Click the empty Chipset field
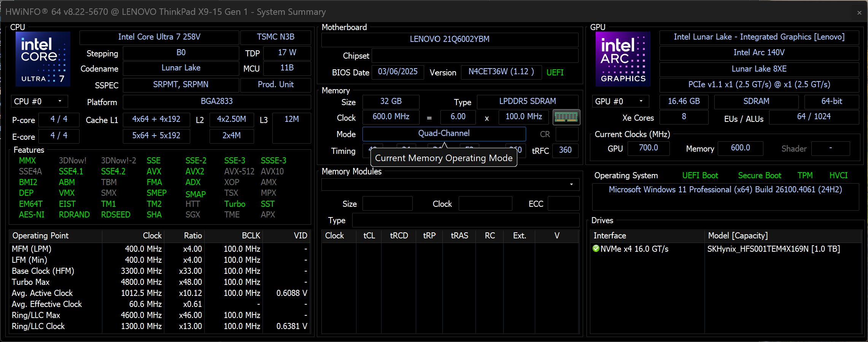 pyautogui.click(x=475, y=56)
